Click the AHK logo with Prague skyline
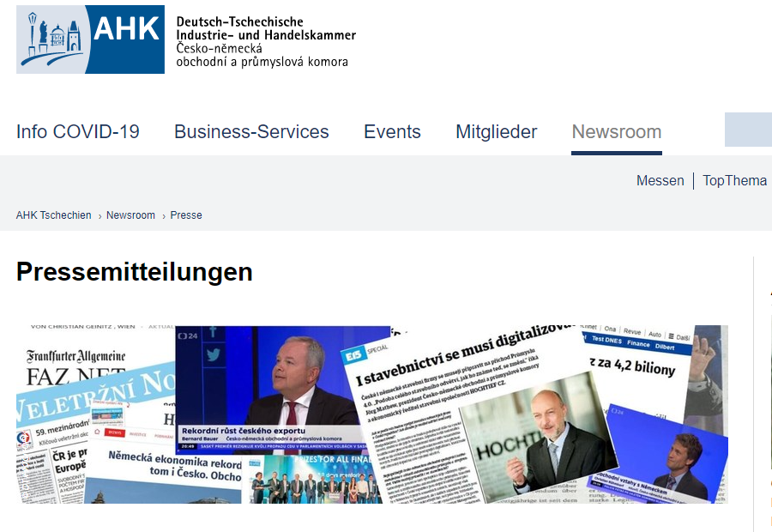This screenshot has width=772, height=532. (x=91, y=39)
